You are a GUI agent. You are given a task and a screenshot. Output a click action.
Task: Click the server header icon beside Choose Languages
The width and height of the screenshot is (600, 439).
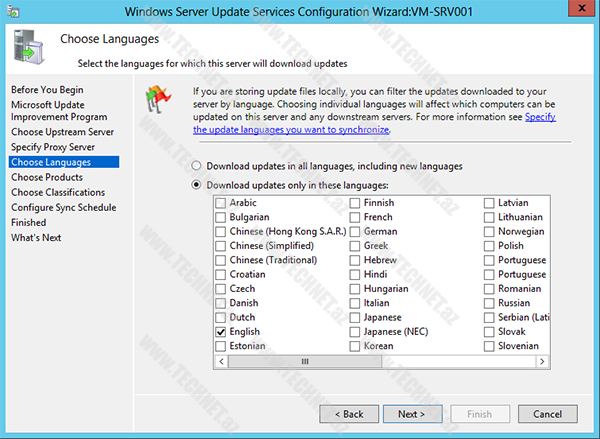29,47
